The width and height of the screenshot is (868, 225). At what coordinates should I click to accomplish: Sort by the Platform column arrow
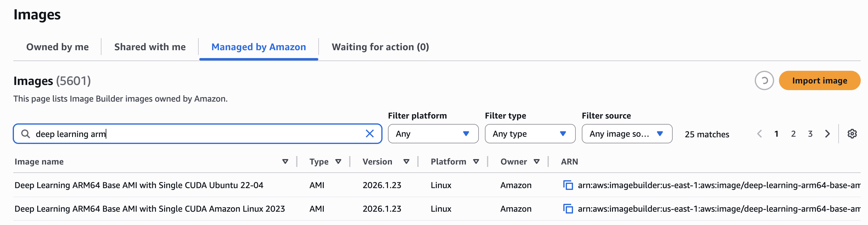[476, 161]
